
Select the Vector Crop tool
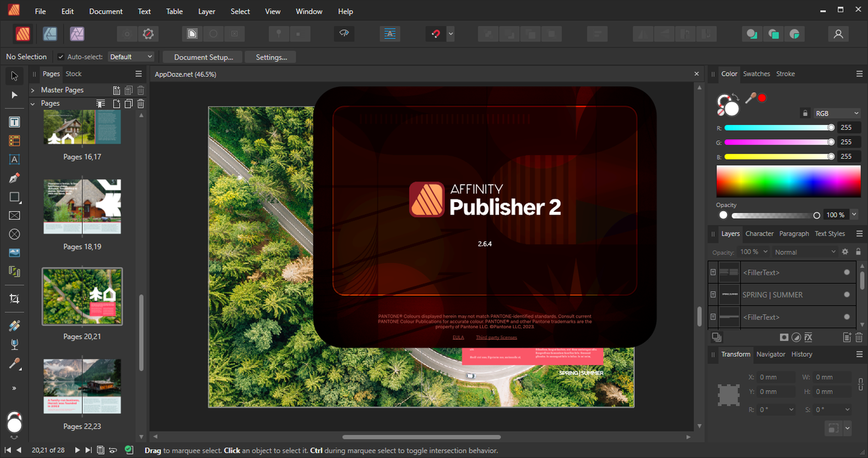tap(14, 299)
